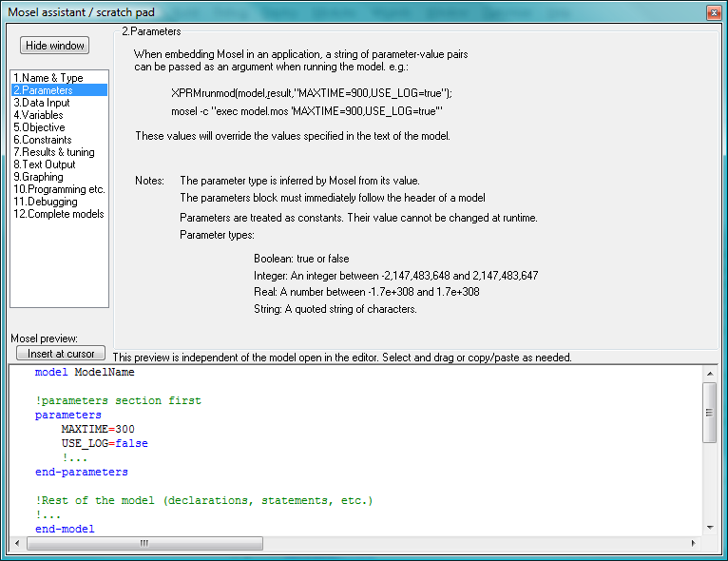Select 2.Parameters in the topic list
The height and width of the screenshot is (561, 728).
[43, 90]
